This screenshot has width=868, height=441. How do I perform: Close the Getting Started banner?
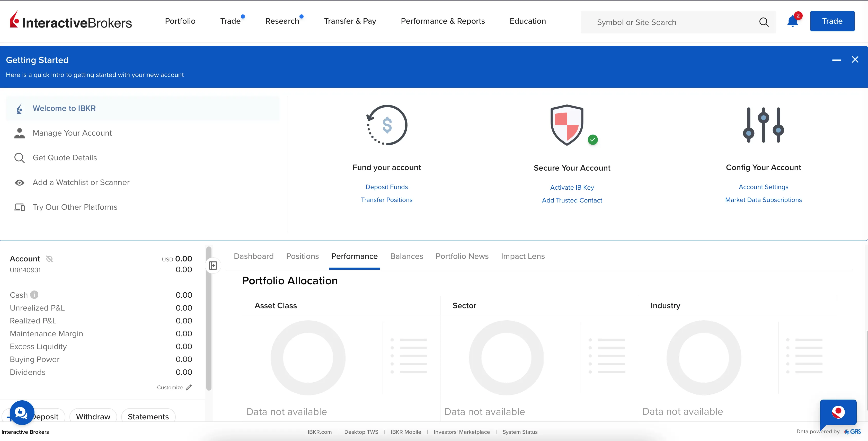click(855, 60)
